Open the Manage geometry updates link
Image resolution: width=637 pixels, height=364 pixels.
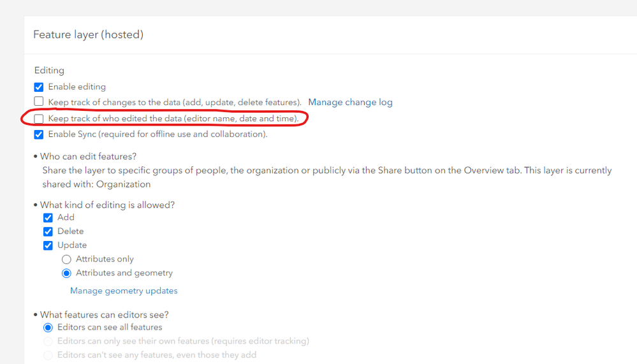(124, 291)
